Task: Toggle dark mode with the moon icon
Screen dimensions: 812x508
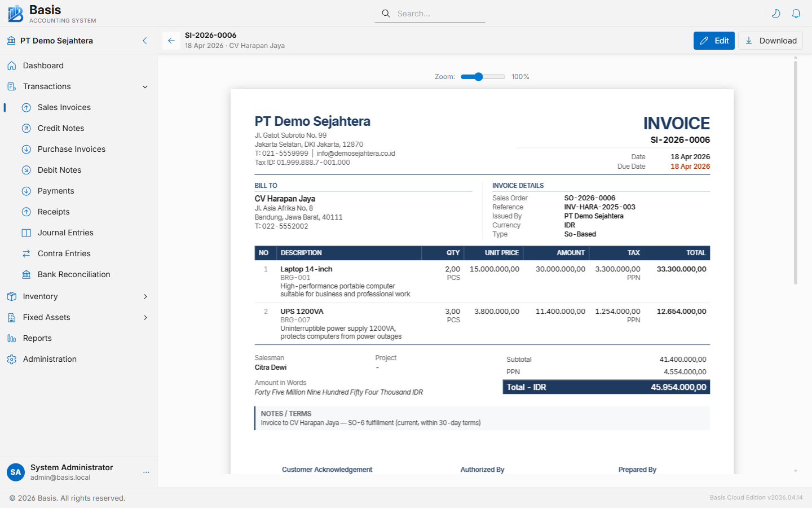Action: click(776, 13)
